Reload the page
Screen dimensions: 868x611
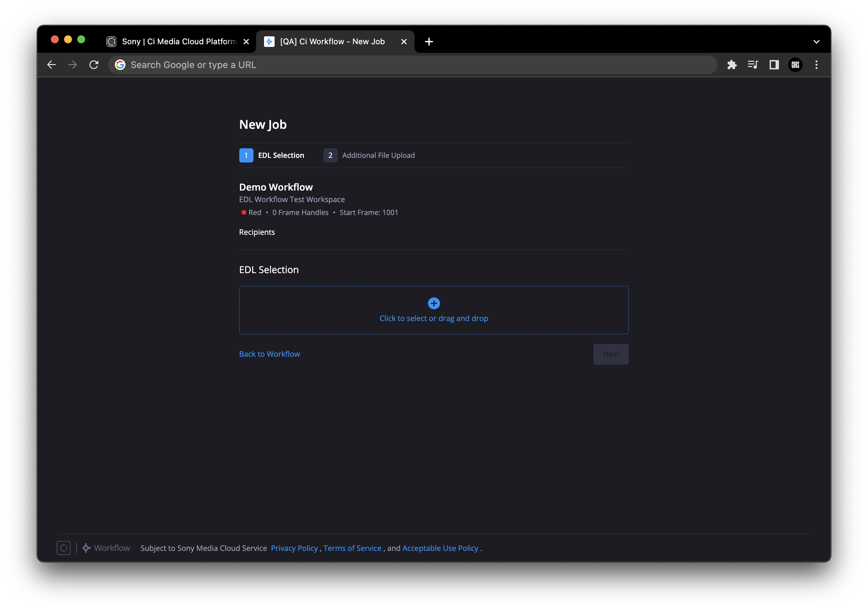click(94, 65)
